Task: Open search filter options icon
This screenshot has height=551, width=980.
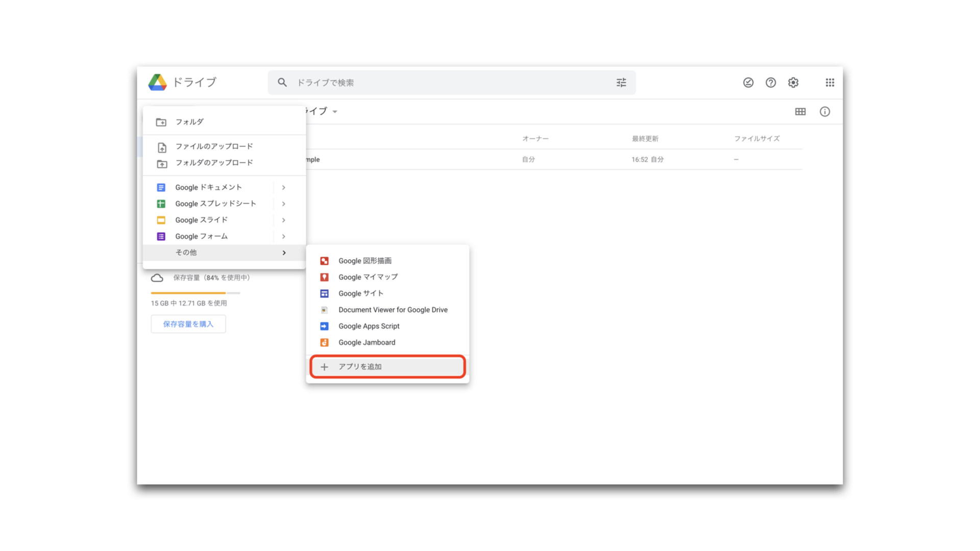Action: coord(621,83)
